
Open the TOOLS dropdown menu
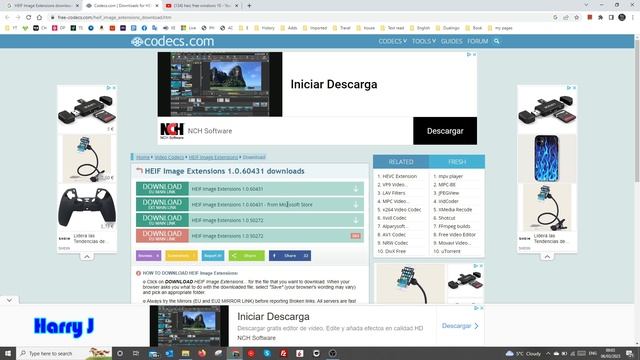[424, 41]
